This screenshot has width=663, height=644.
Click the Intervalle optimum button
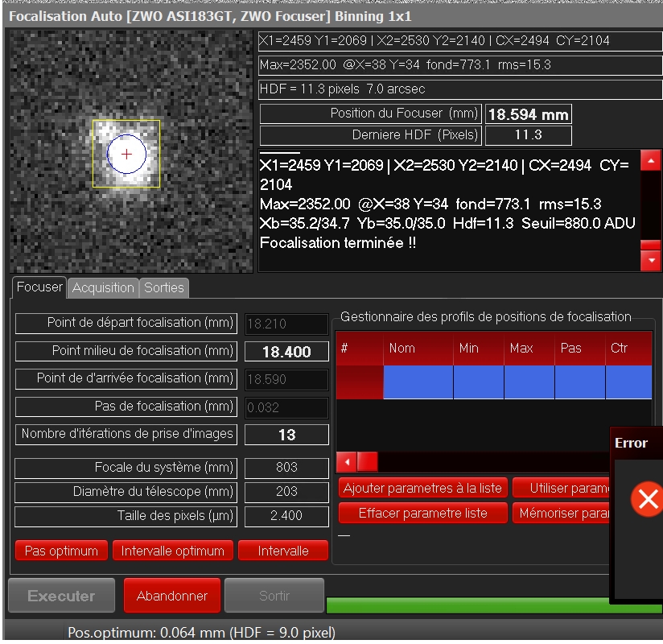click(172, 551)
